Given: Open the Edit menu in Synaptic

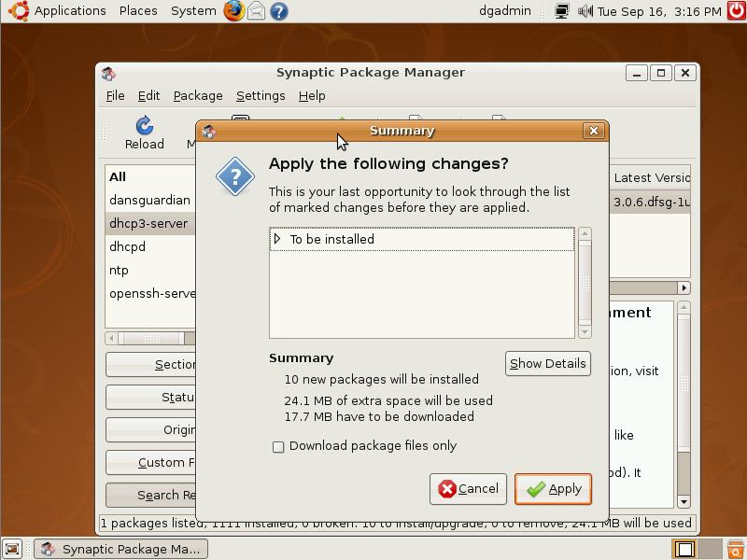Looking at the screenshot, I should [148, 96].
